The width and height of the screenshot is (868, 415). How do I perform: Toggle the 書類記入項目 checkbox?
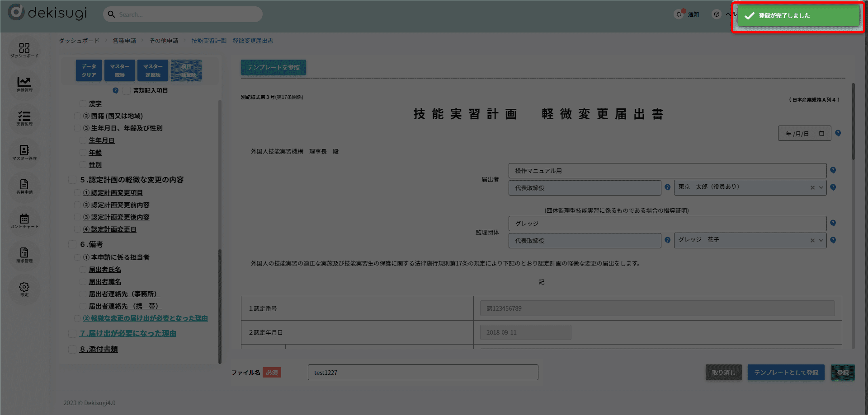127,91
